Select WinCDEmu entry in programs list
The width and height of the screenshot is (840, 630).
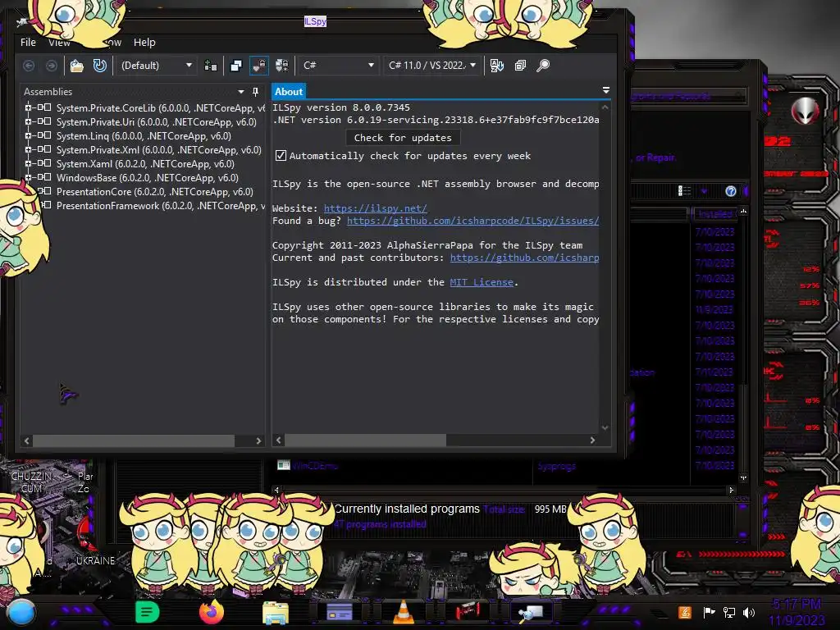tap(314, 466)
